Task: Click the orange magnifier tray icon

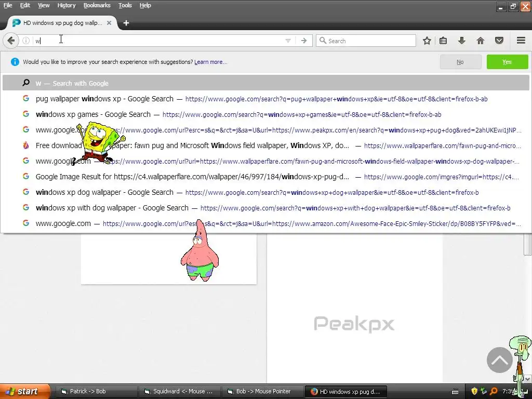Action: click(x=494, y=391)
